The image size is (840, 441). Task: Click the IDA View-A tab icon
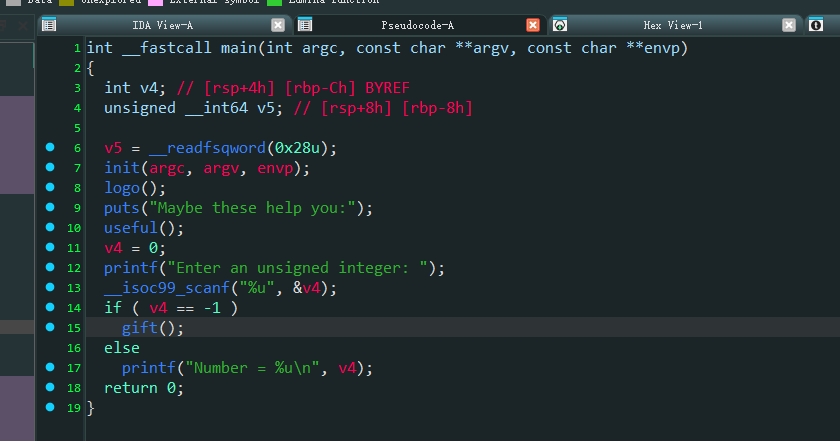point(50,25)
